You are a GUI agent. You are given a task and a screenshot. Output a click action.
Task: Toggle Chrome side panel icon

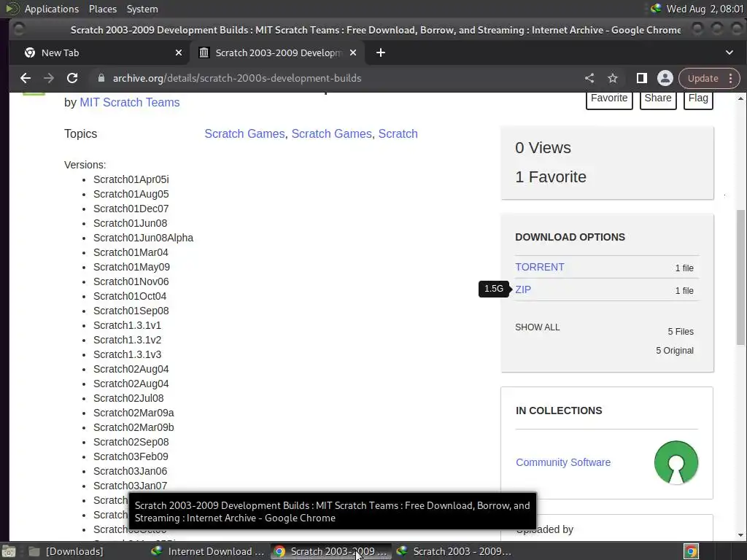(642, 78)
